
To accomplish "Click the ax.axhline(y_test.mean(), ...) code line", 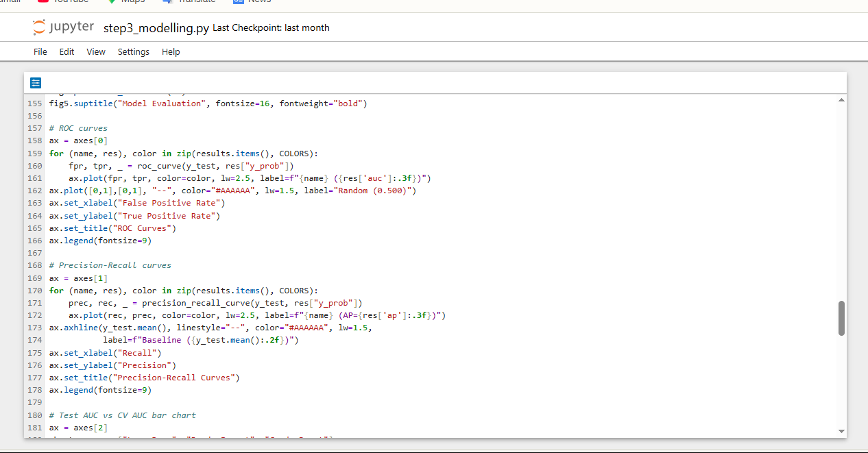I will pyautogui.click(x=210, y=328).
